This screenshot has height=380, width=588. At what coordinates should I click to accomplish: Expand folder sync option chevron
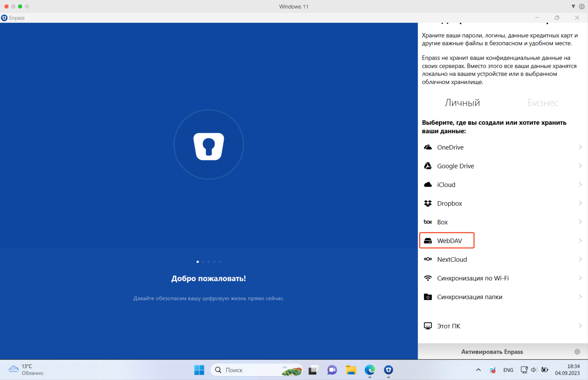pyautogui.click(x=580, y=297)
